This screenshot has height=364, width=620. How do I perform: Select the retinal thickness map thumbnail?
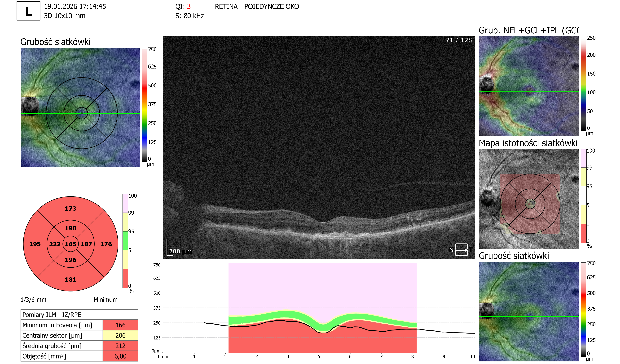(x=80, y=107)
